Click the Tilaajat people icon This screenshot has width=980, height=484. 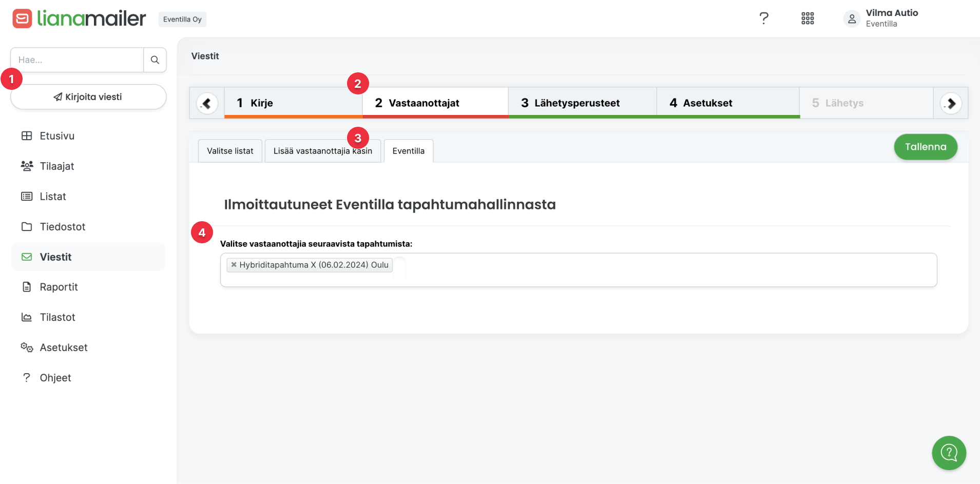click(x=27, y=166)
